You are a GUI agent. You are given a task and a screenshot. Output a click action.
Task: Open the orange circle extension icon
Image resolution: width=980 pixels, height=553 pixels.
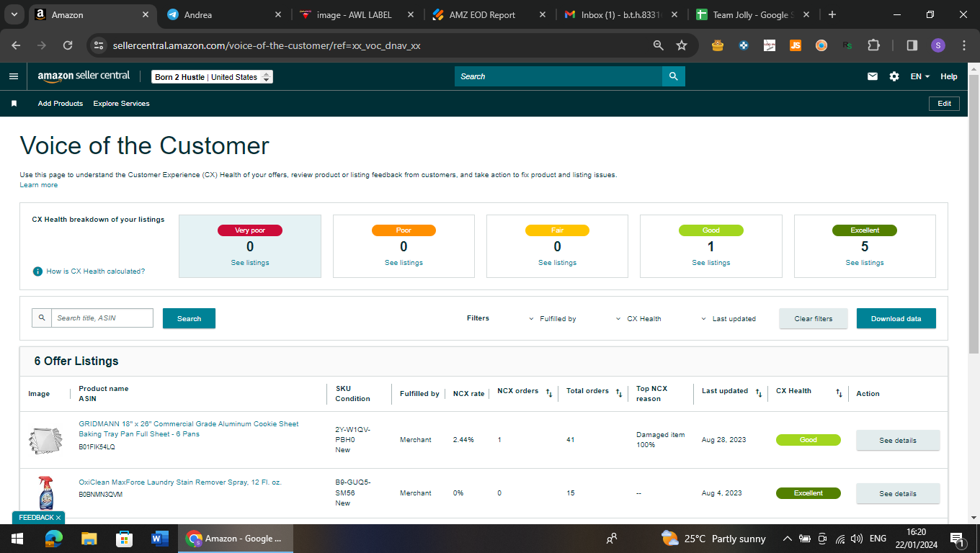[x=821, y=45]
